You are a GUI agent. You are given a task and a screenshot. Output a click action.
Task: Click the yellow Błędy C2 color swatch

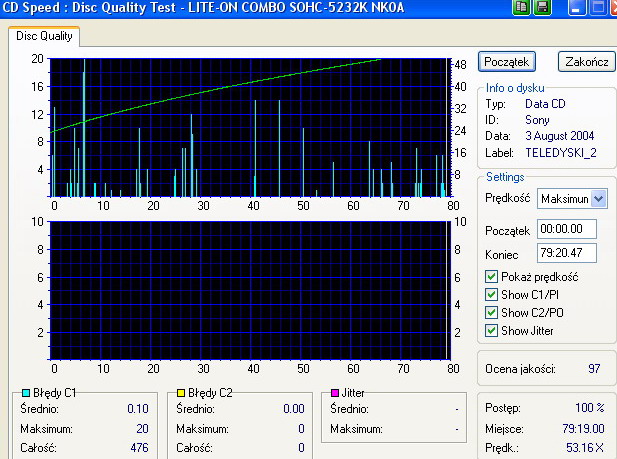coord(181,392)
